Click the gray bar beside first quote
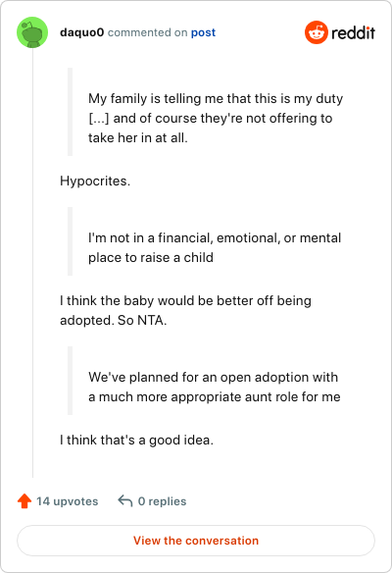This screenshot has width=392, height=573. [71, 112]
